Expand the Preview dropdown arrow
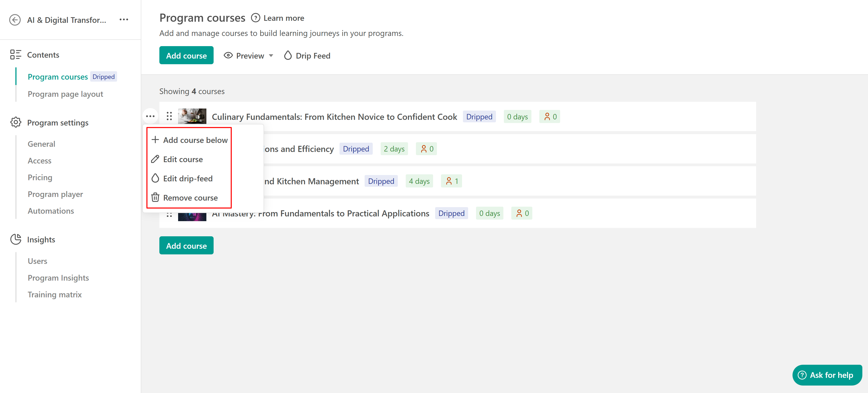Viewport: 868px width, 393px height. point(271,56)
